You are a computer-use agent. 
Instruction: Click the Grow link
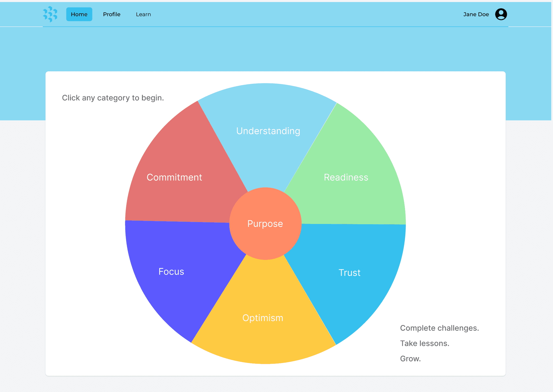[410, 359]
